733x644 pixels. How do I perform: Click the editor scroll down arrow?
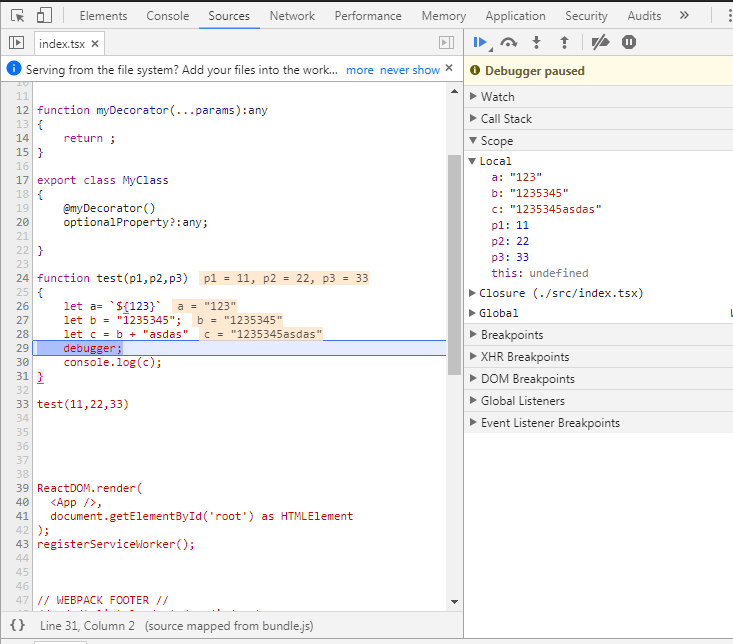[454, 602]
